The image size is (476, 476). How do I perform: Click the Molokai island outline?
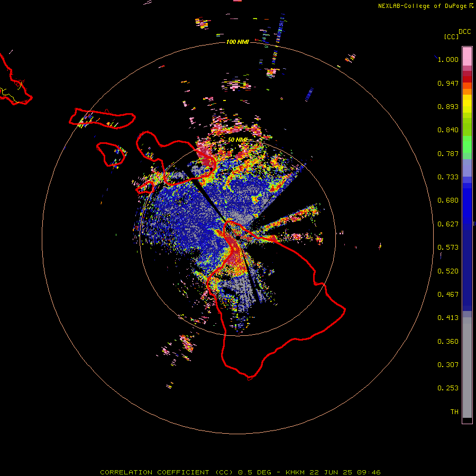click(x=102, y=118)
